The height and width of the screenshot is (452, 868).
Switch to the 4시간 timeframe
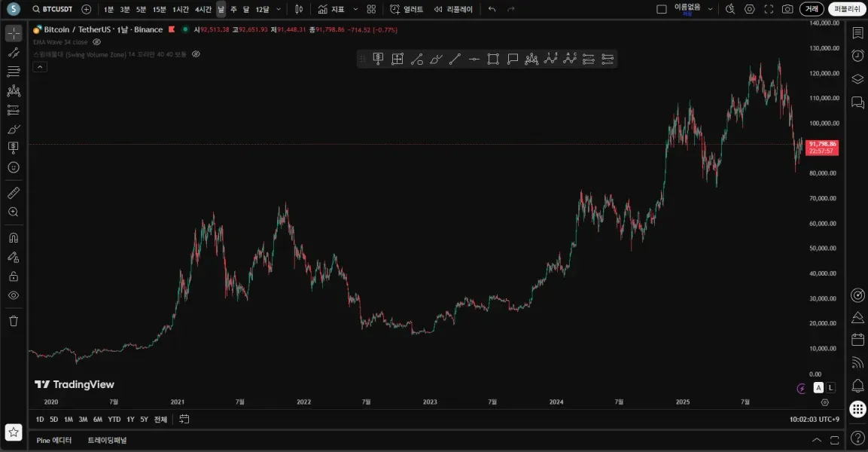tap(203, 9)
